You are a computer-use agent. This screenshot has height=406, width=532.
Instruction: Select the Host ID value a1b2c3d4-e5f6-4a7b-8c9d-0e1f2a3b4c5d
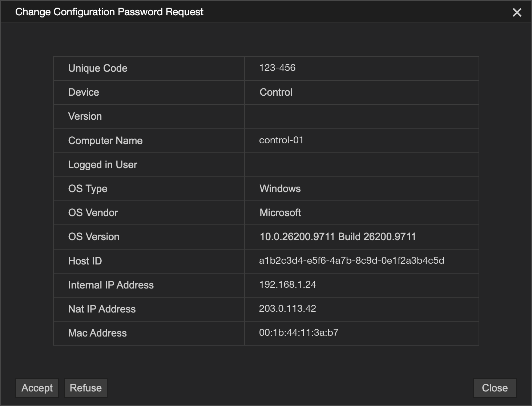pos(352,260)
